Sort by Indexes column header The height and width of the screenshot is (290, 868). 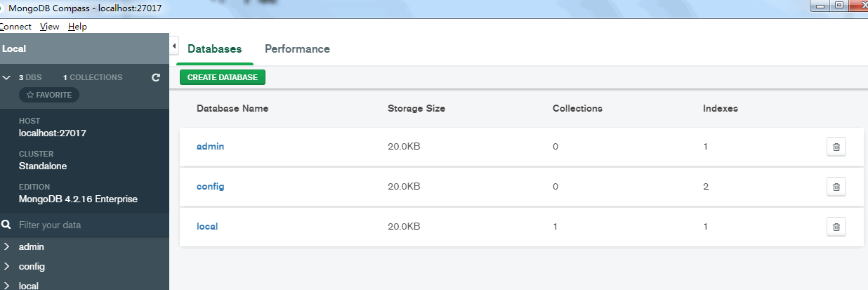pyautogui.click(x=721, y=109)
